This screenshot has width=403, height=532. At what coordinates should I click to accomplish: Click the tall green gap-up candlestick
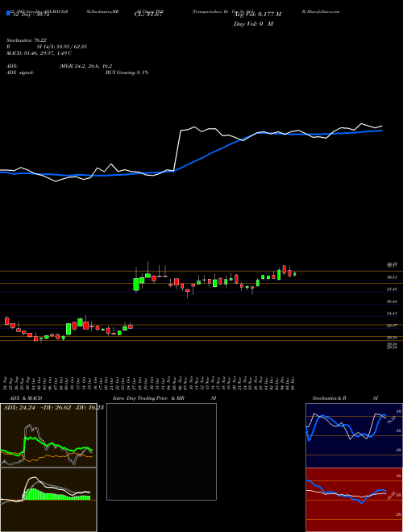[136, 285]
